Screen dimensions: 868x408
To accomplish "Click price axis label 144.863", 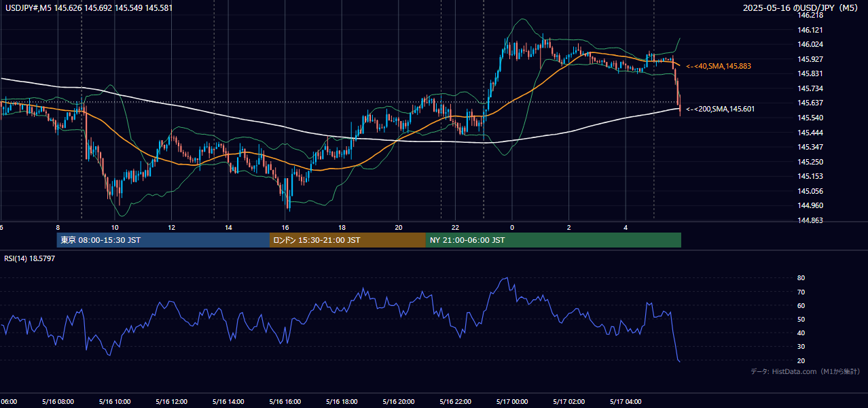I will [811, 220].
